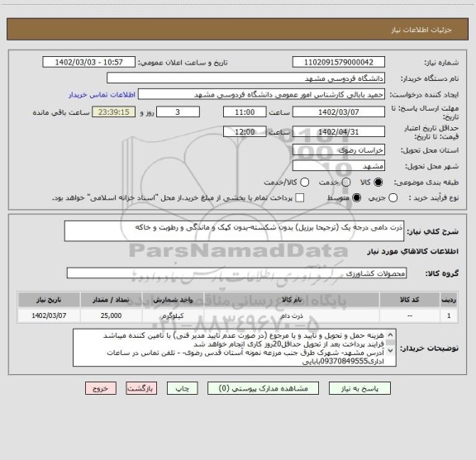Click the announcement date field 1402/03/03 - 10:57
Screen dimensions: 476x460
88,62
